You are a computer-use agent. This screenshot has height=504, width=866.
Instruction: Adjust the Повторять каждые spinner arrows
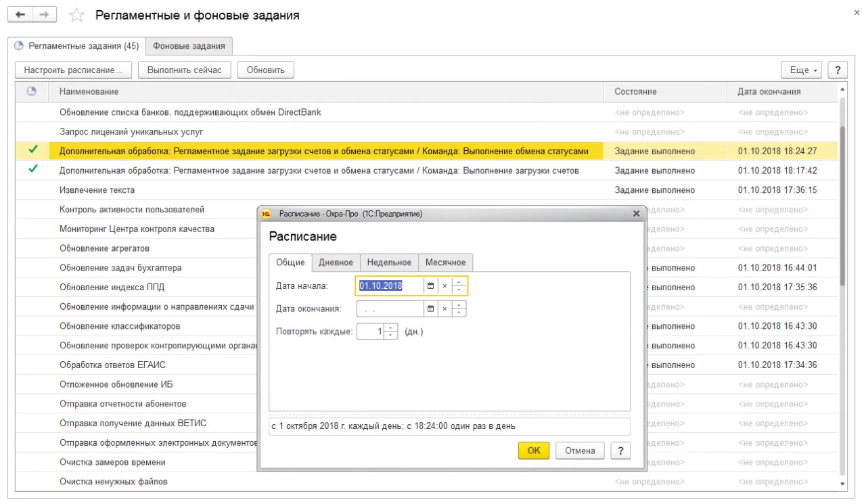coord(391,332)
